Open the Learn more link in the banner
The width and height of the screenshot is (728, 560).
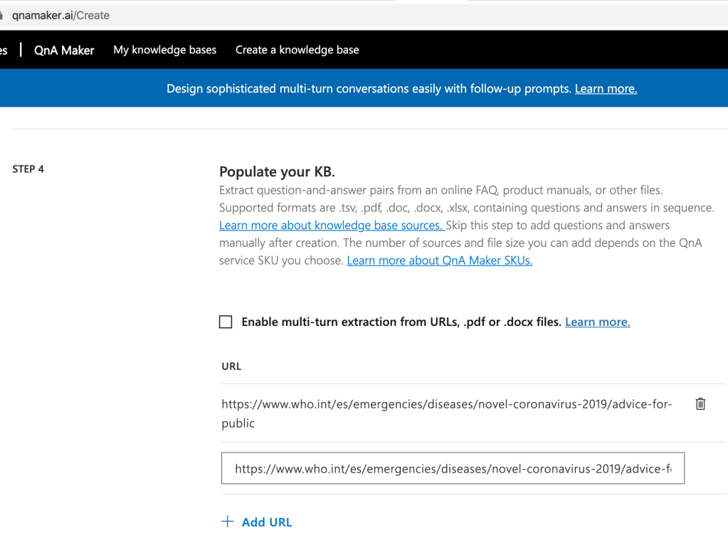click(605, 88)
